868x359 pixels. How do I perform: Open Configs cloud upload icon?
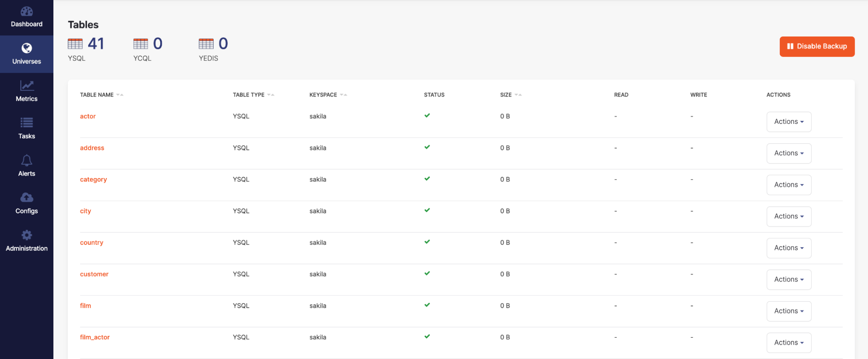pyautogui.click(x=26, y=198)
